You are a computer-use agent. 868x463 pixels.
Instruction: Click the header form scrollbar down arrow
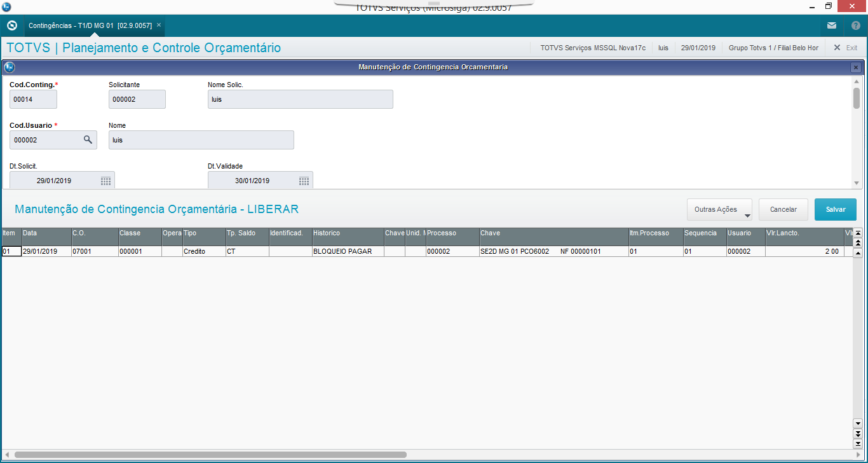tap(857, 183)
